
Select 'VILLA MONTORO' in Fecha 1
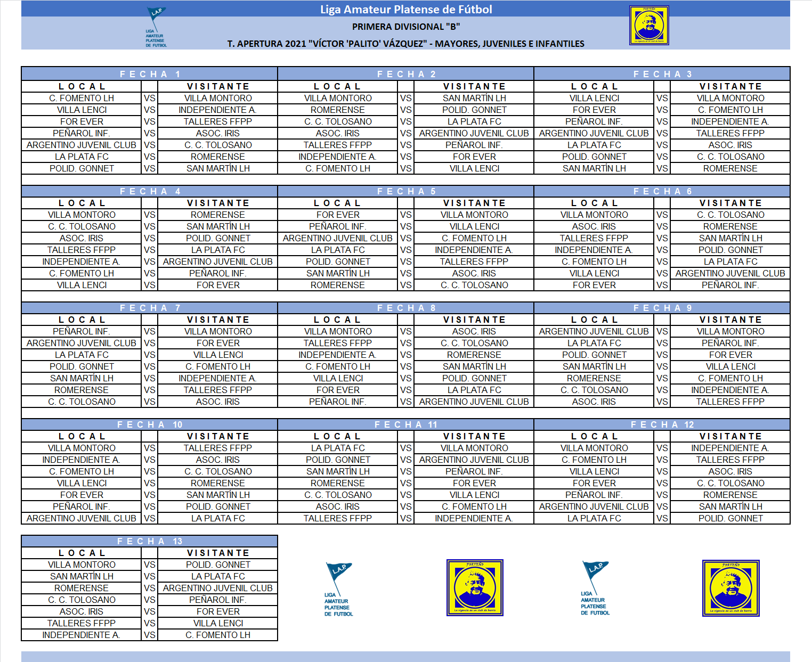point(218,98)
